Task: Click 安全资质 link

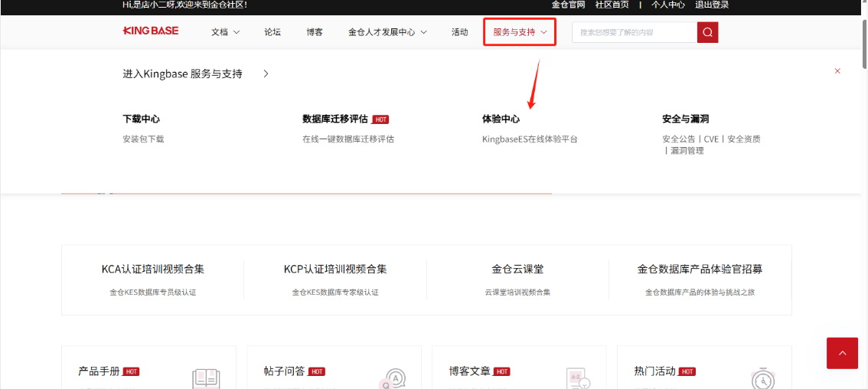Action: click(x=744, y=139)
